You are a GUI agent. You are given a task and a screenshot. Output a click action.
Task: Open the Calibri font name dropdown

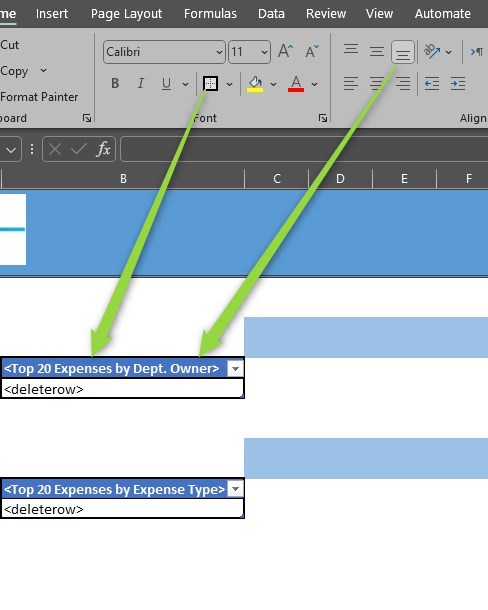(219, 52)
